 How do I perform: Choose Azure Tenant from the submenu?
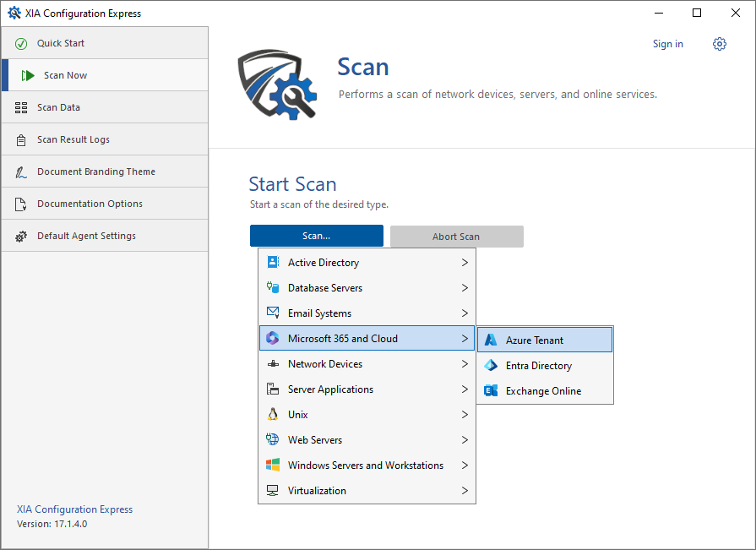coord(545,340)
